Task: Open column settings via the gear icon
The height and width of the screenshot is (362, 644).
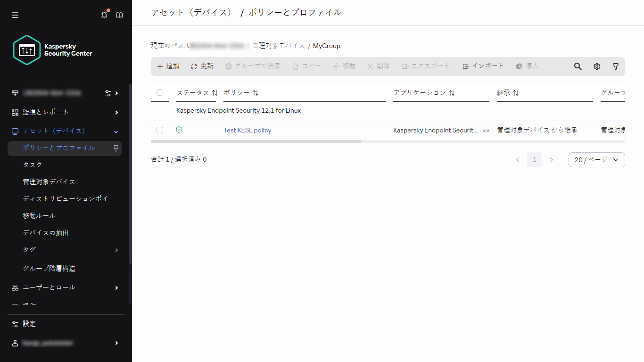Action: click(x=596, y=66)
